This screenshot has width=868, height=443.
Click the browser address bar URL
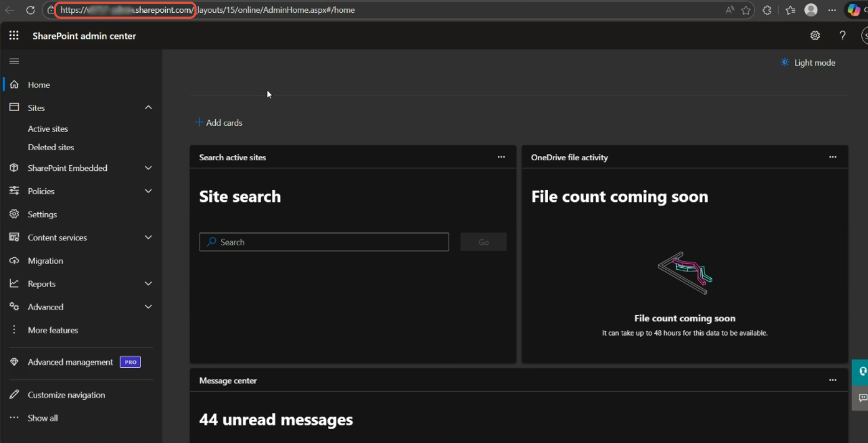pos(207,10)
